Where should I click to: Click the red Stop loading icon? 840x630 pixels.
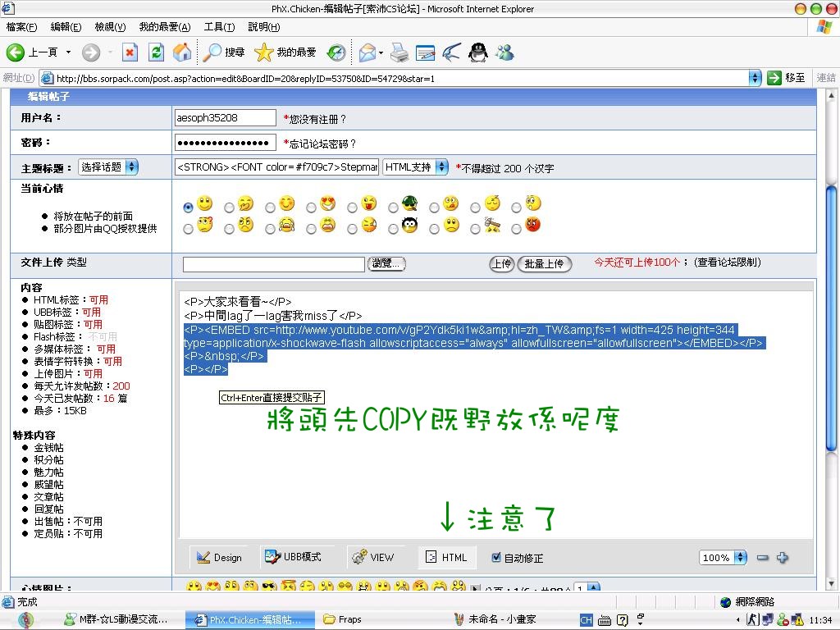130,52
